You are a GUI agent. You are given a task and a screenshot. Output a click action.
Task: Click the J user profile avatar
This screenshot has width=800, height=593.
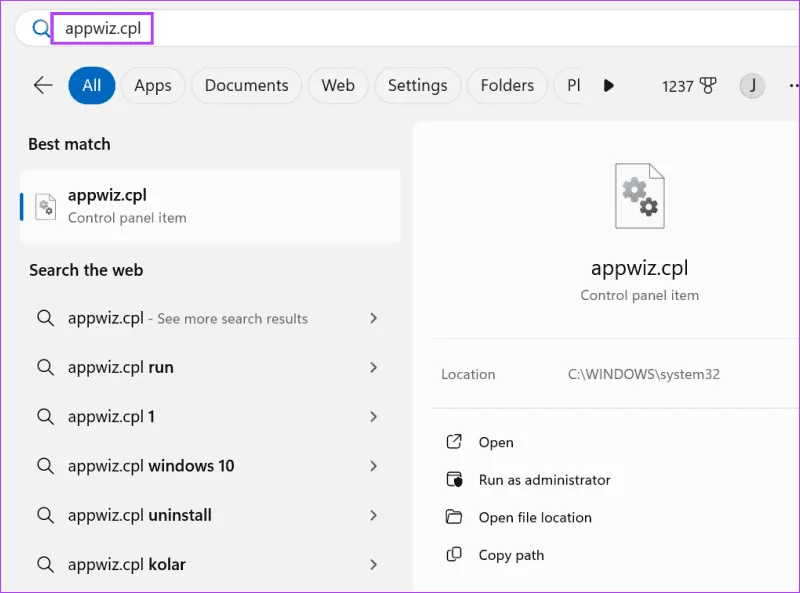(752, 86)
